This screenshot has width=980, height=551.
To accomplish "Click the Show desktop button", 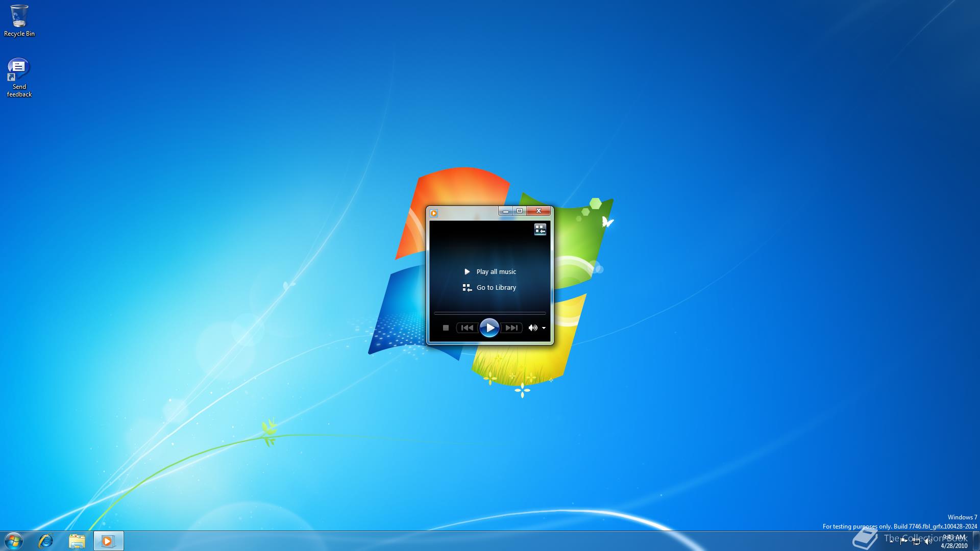I will click(x=976, y=541).
